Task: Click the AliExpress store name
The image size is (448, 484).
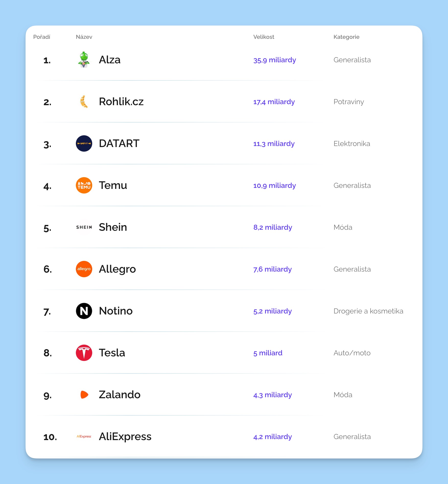Action: tap(125, 437)
